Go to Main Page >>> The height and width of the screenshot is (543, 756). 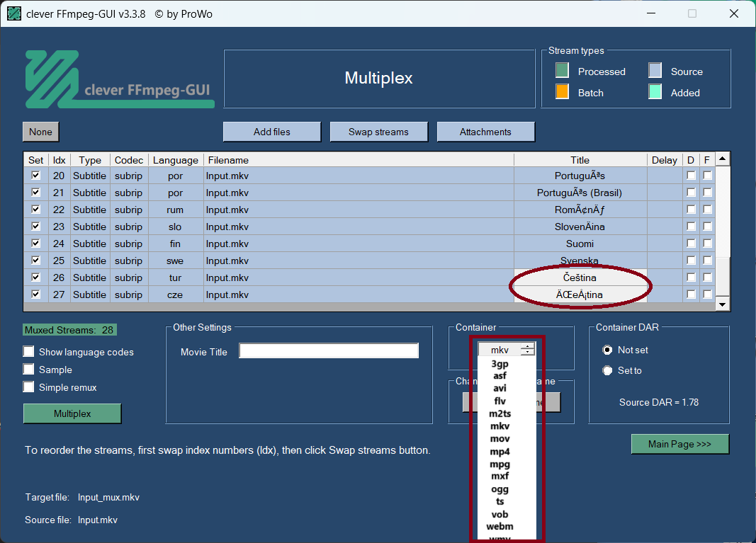coord(679,444)
